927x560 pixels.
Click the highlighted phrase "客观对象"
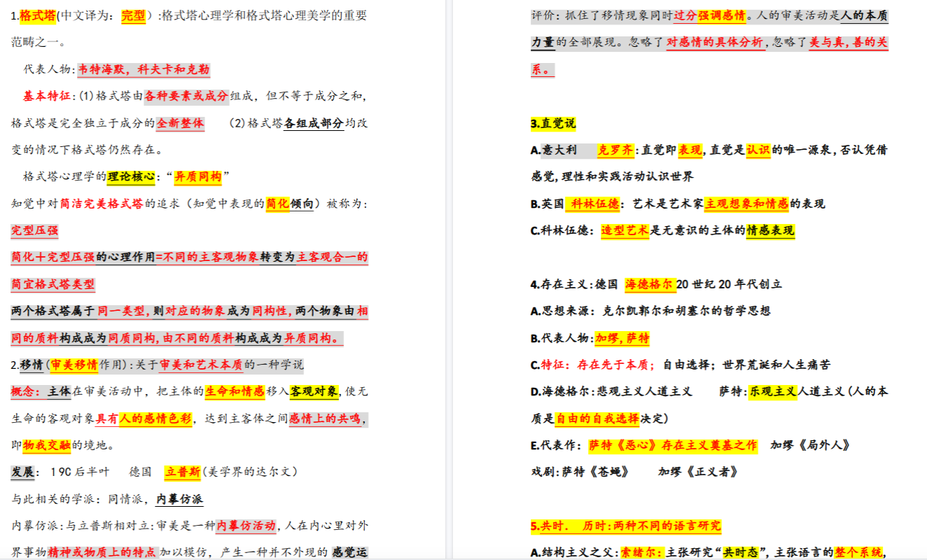[314, 391]
